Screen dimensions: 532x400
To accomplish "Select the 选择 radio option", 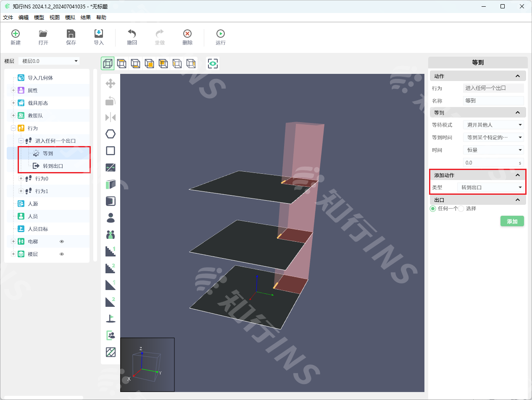I will tap(461, 209).
